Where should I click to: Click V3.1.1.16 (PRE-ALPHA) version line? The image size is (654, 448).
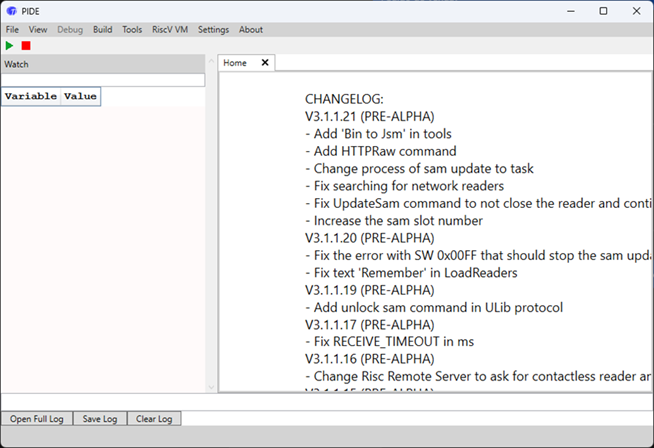pos(370,359)
